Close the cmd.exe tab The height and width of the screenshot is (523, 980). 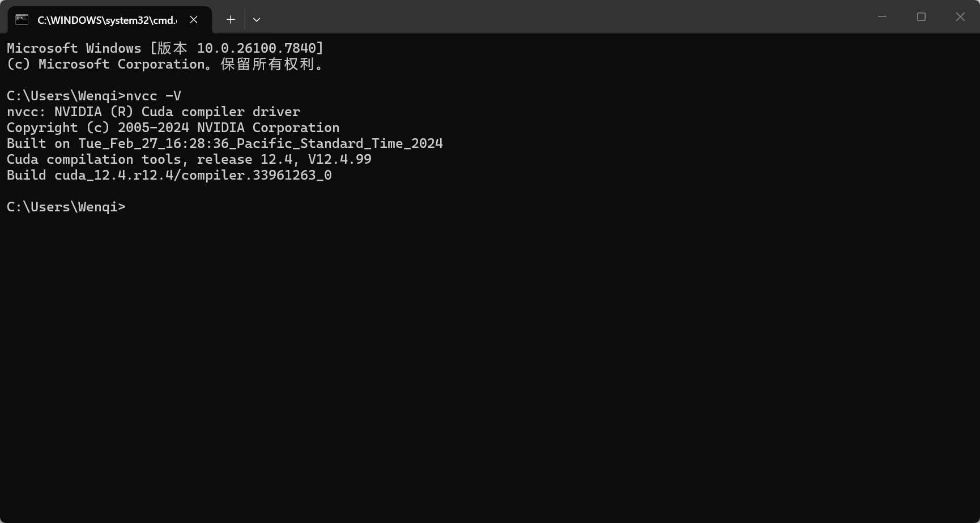coord(194,20)
